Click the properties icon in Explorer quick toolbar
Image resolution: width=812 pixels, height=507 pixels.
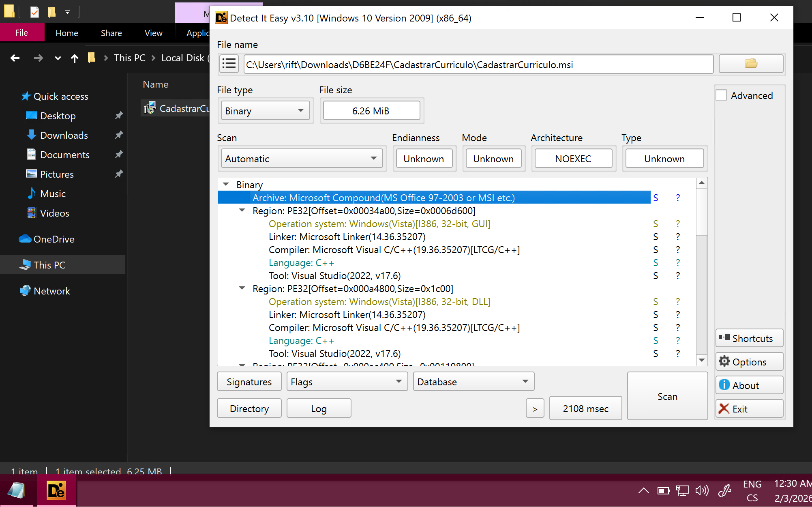tap(35, 12)
